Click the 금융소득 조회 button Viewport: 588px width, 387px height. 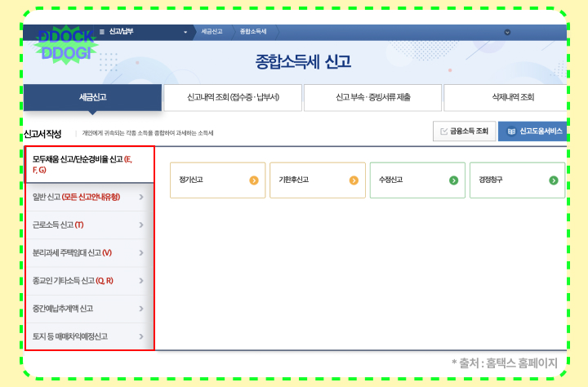(x=464, y=131)
